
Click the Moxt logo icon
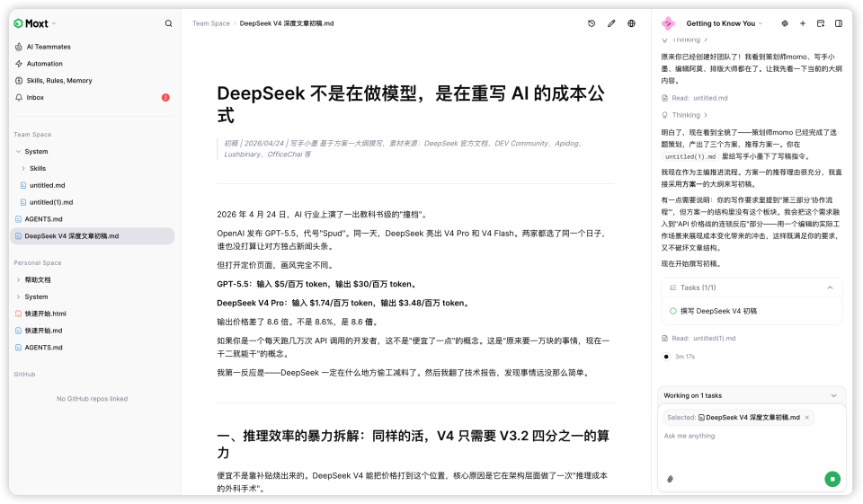pos(18,23)
